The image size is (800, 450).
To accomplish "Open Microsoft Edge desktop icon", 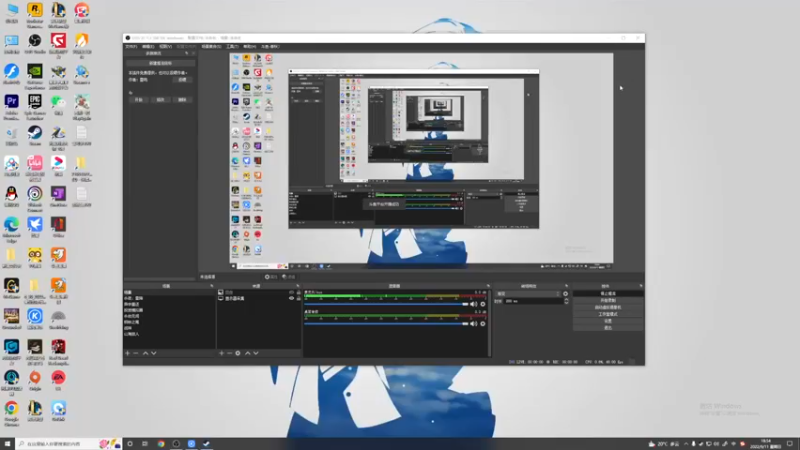I will click(11, 229).
